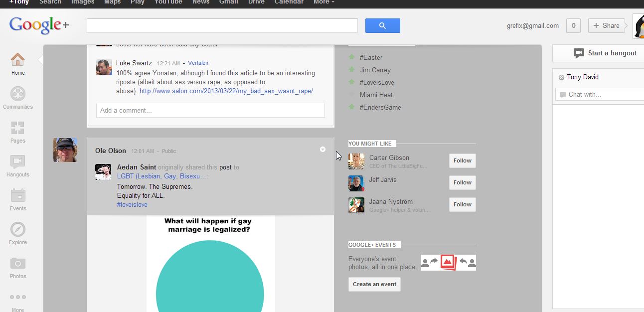Open Calendar in the top bar
Image resolution: width=644 pixels, height=312 pixels.
(x=289, y=2)
